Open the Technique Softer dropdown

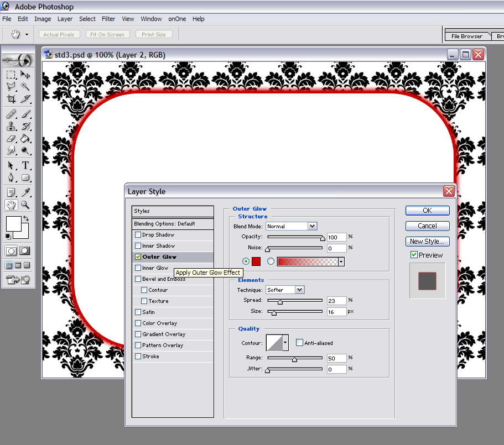click(x=285, y=290)
